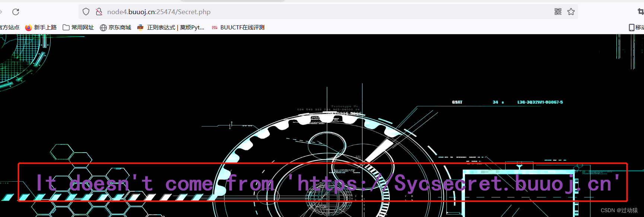Image resolution: width=644 pixels, height=217 pixels.
Task: Click the purple "It doesn't come from" message
Action: coord(328,183)
